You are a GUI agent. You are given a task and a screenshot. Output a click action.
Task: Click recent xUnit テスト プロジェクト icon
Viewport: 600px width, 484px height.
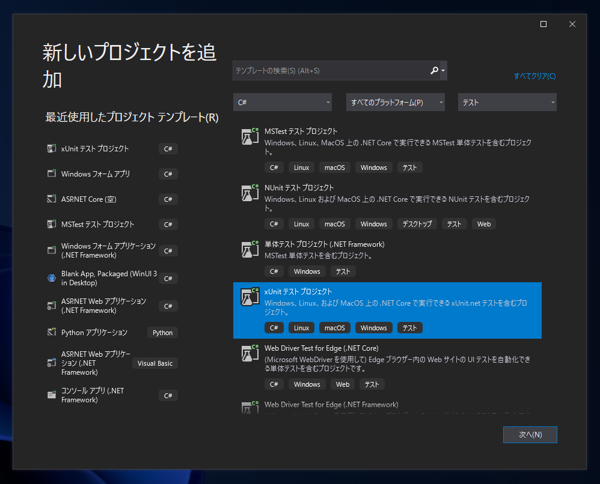pos(51,148)
